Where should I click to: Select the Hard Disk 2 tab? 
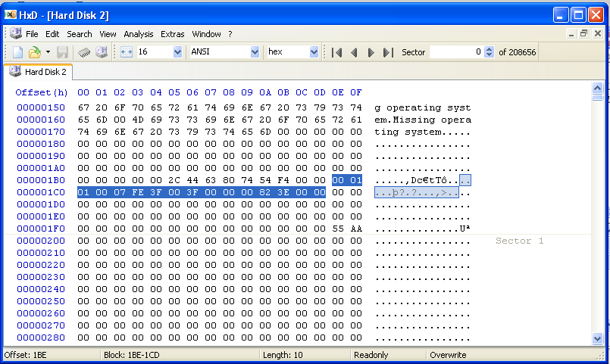38,72
